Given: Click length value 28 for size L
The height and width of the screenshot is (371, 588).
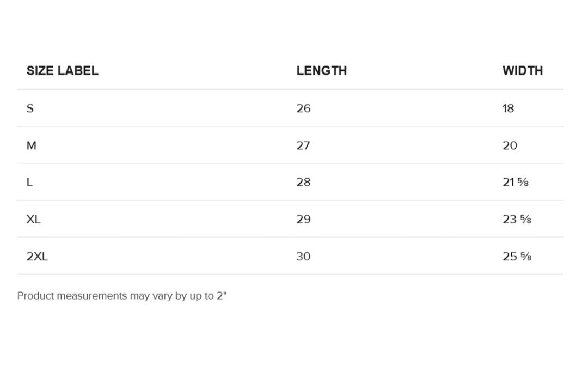Looking at the screenshot, I should (303, 183).
